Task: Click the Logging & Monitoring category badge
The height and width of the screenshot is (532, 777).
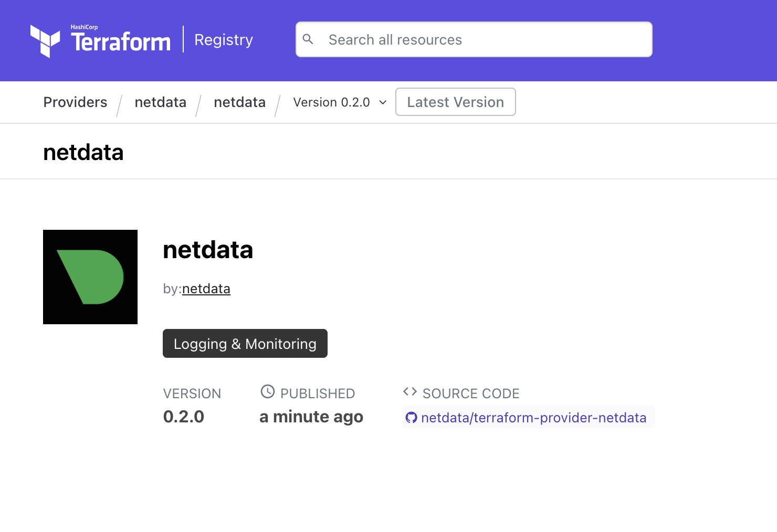Action: coord(245,344)
